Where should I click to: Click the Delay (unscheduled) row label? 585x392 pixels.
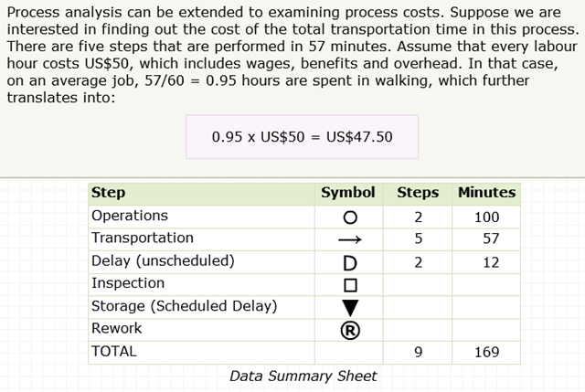tap(163, 260)
